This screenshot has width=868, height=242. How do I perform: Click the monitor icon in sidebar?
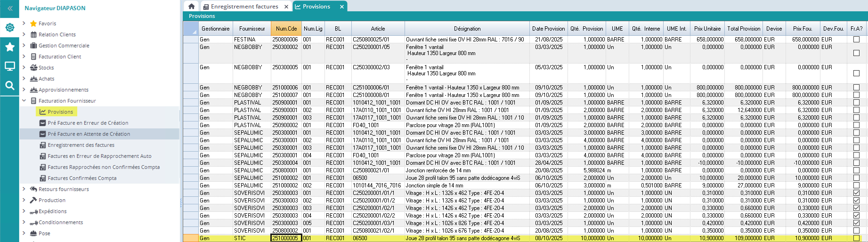tap(9, 66)
